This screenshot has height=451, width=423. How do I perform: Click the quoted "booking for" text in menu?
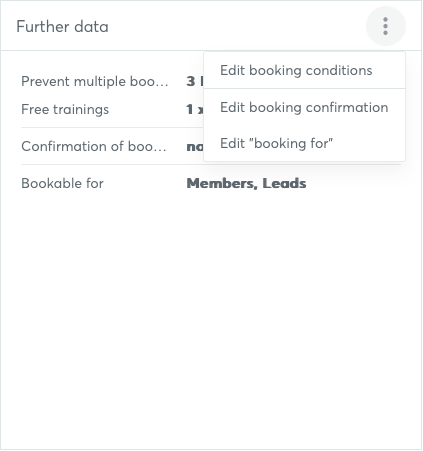coord(291,143)
